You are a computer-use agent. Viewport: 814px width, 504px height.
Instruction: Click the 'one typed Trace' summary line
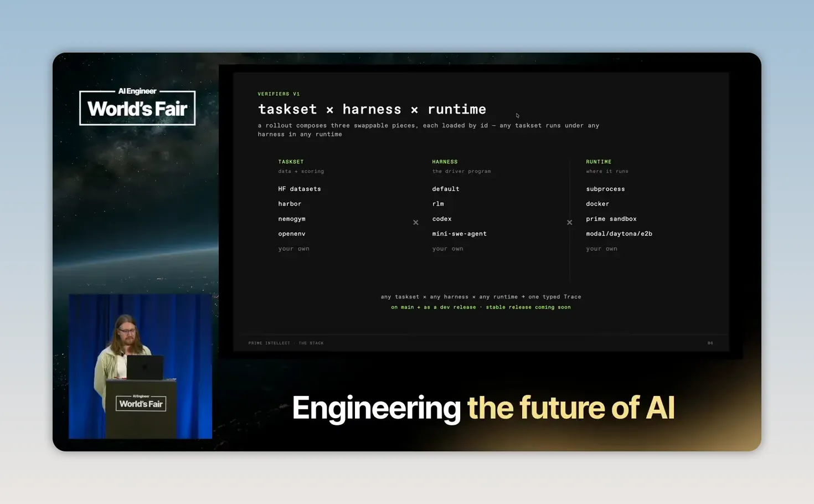pos(481,297)
